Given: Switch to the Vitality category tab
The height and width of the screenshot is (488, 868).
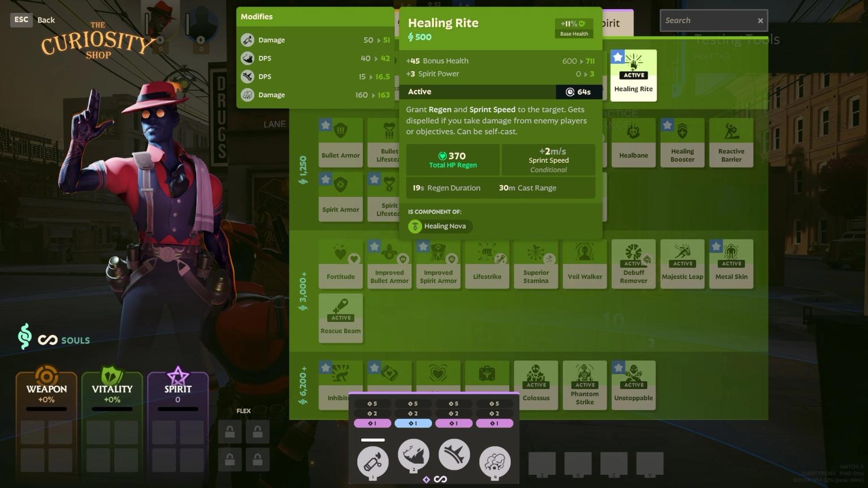Looking at the screenshot, I should coord(112,389).
